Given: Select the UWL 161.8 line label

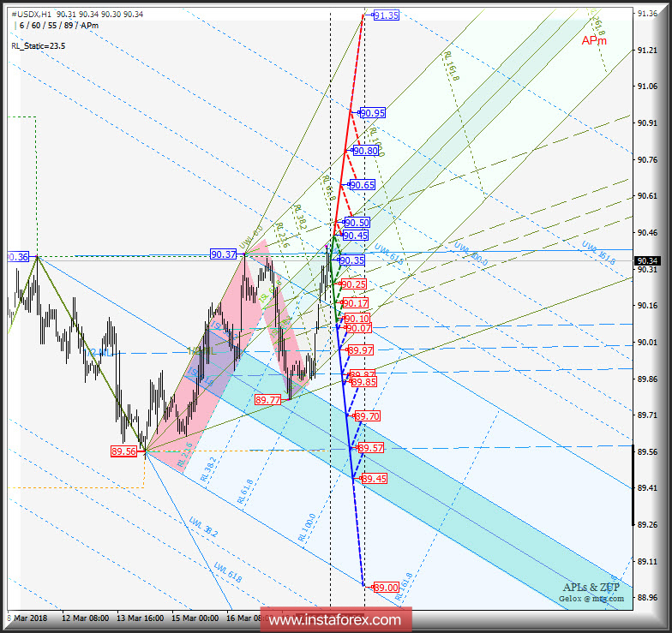Looking at the screenshot, I should point(598,253).
